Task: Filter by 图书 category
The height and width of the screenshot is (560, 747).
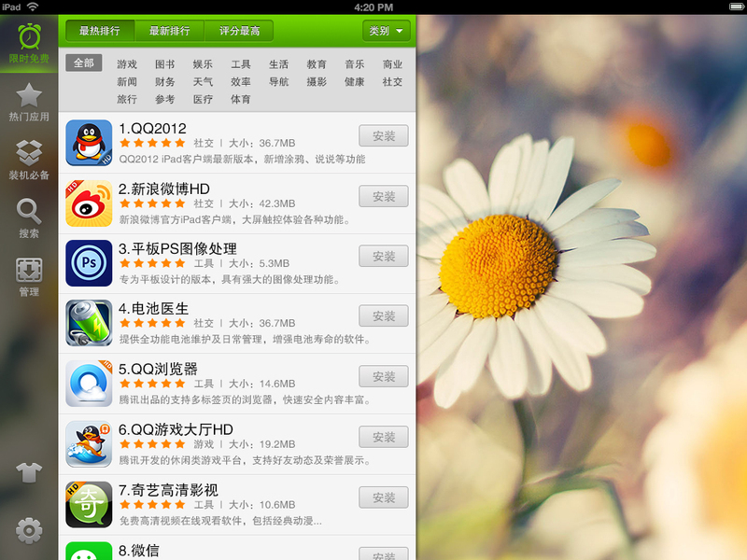Action: (x=165, y=64)
